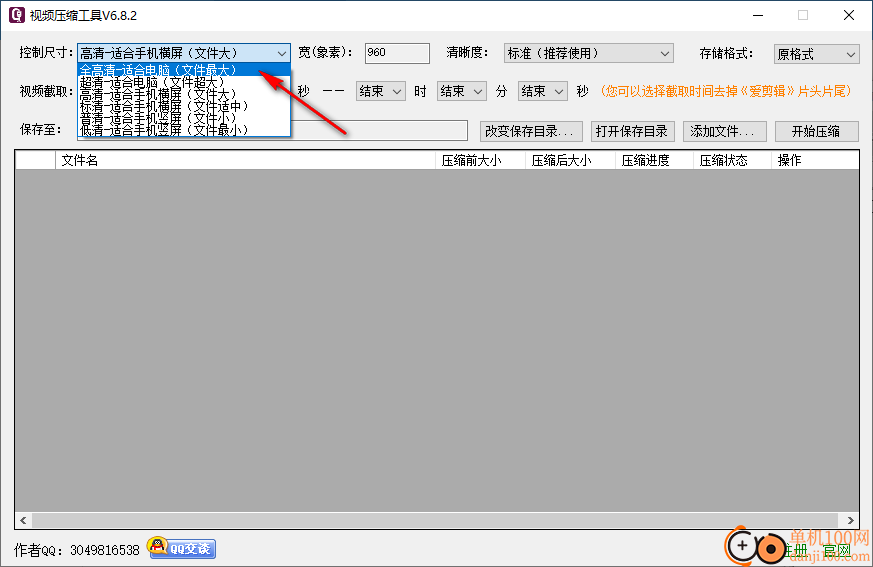The image size is (873, 567).
Task: Close the 视频压缩工具 window
Action: (x=849, y=16)
